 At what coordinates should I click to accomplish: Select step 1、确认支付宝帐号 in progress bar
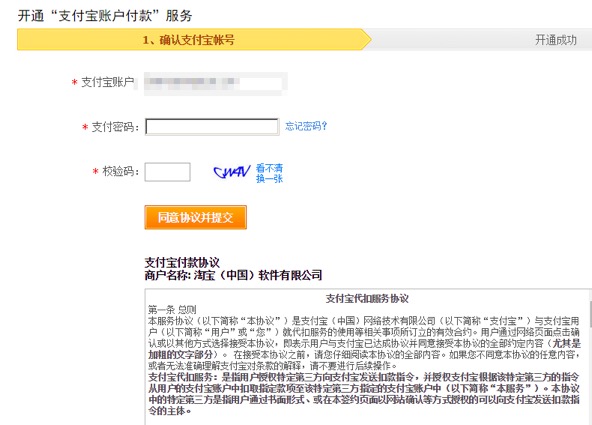(189, 40)
